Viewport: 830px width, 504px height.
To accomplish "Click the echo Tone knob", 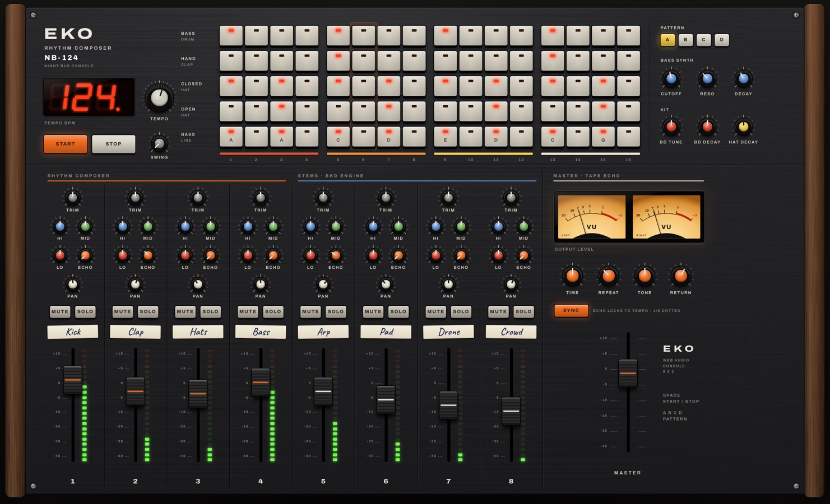I will point(644,276).
